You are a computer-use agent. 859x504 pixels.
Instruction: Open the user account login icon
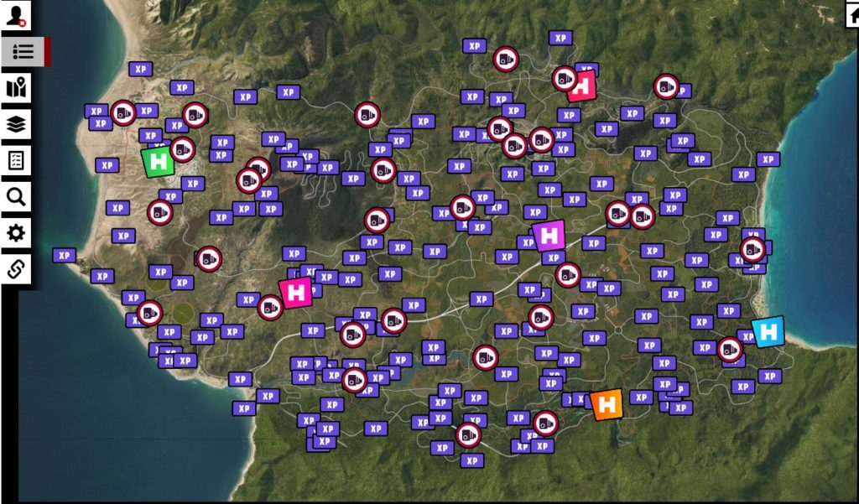click(16, 15)
